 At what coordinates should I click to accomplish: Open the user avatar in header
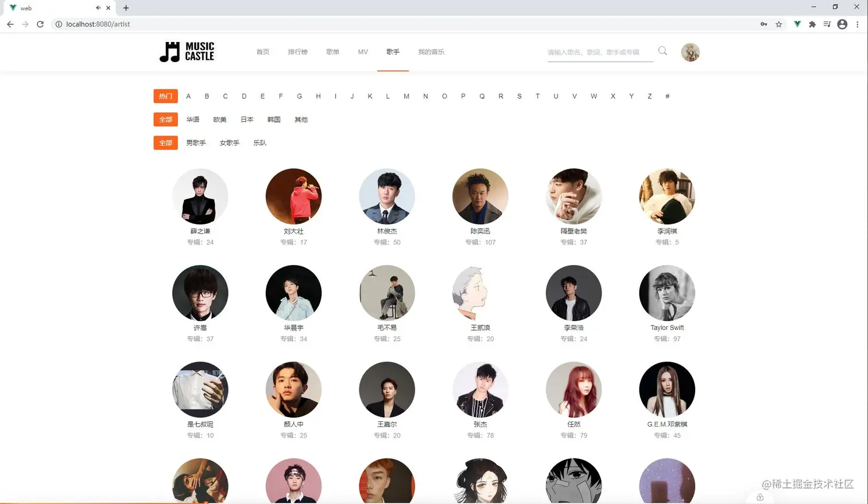click(690, 52)
